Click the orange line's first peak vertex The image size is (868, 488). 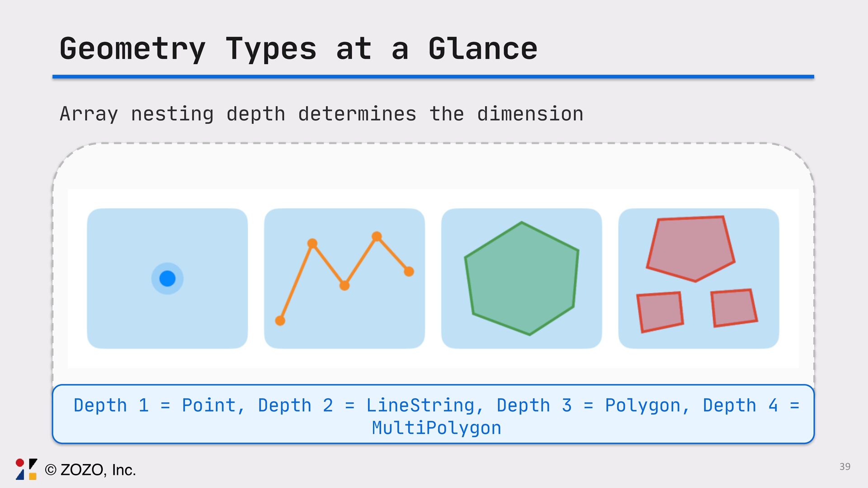coord(312,244)
